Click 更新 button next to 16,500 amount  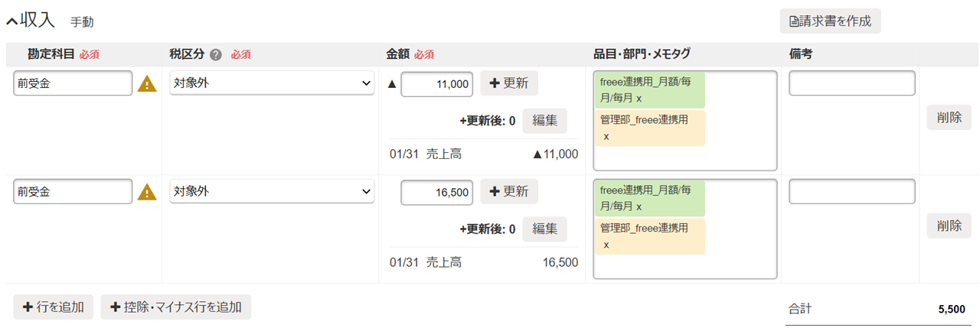point(509,192)
